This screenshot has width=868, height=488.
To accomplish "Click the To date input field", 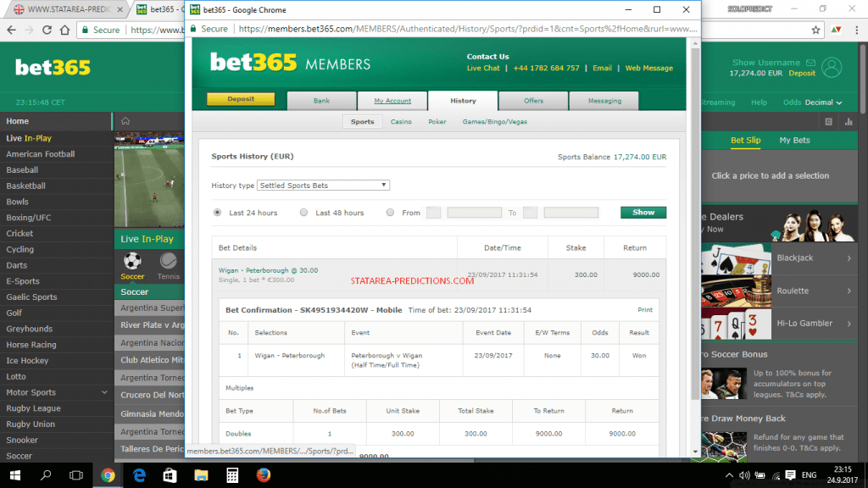I will (x=570, y=213).
